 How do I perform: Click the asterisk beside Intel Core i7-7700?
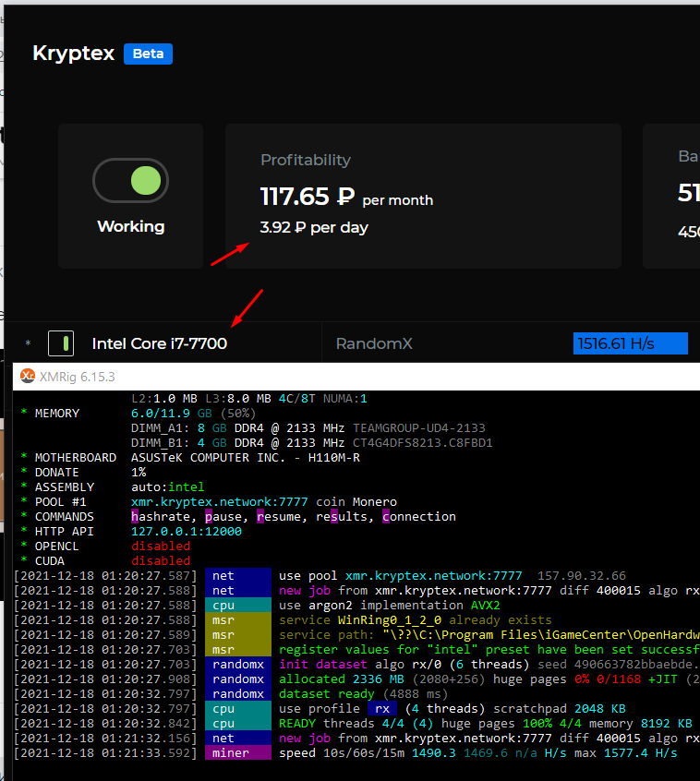[28, 343]
